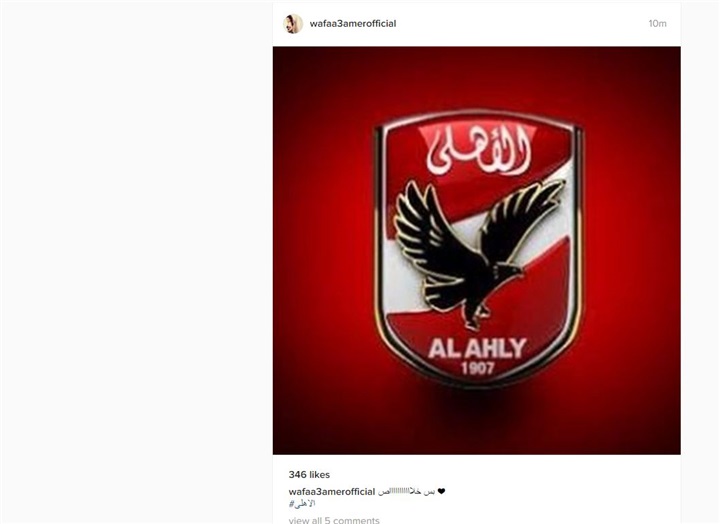
Task: Open the wafaa3amerofficial profile avatar
Action: coord(293,24)
